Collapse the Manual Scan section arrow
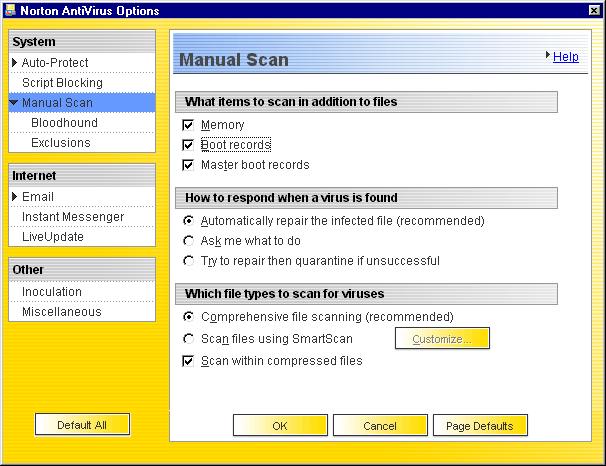Screen dimensions: 606x466 point(15,103)
